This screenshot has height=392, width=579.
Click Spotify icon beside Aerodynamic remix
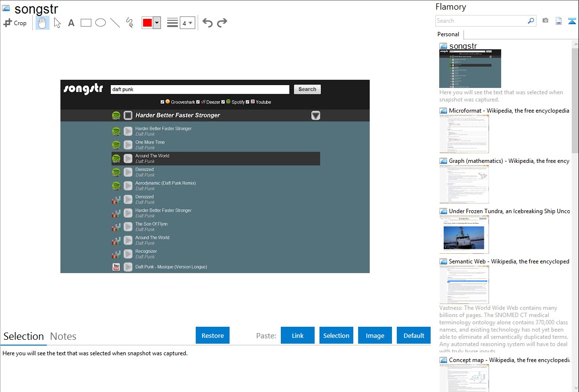click(116, 186)
